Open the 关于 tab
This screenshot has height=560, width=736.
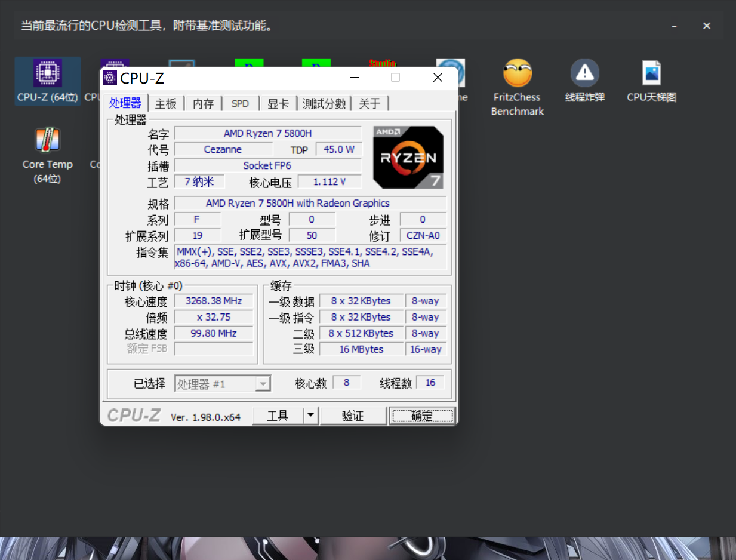pos(370,104)
